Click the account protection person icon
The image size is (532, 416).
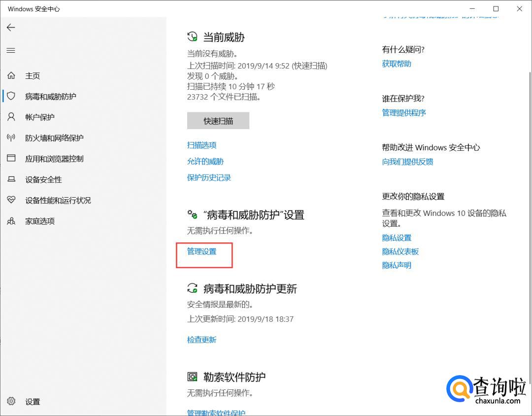coord(11,117)
